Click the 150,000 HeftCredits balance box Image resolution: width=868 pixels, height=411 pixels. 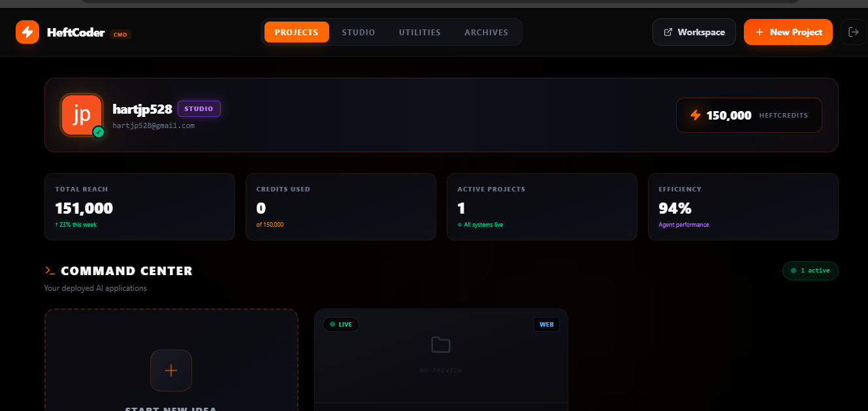pyautogui.click(x=748, y=115)
